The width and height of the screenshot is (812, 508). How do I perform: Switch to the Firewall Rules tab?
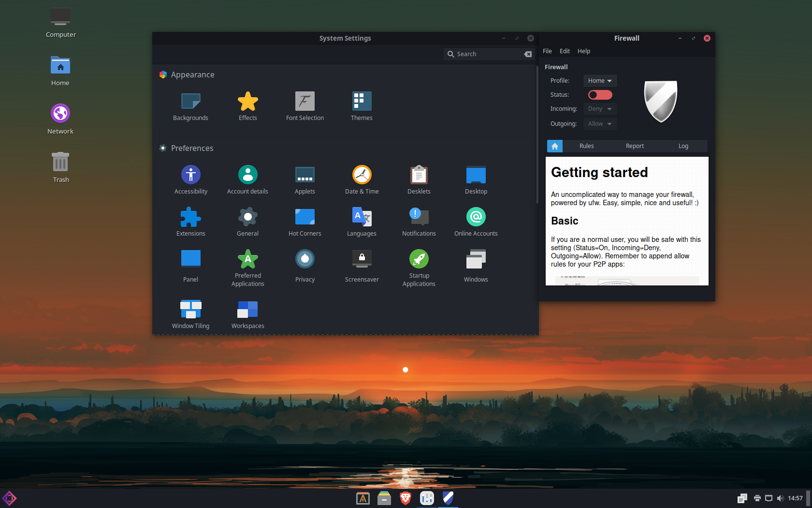(586, 146)
